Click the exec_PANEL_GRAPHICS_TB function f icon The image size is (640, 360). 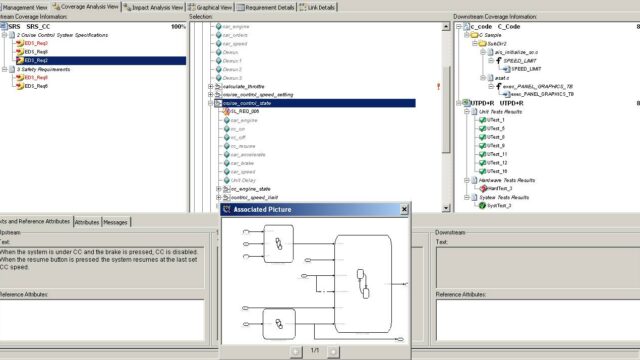498,87
